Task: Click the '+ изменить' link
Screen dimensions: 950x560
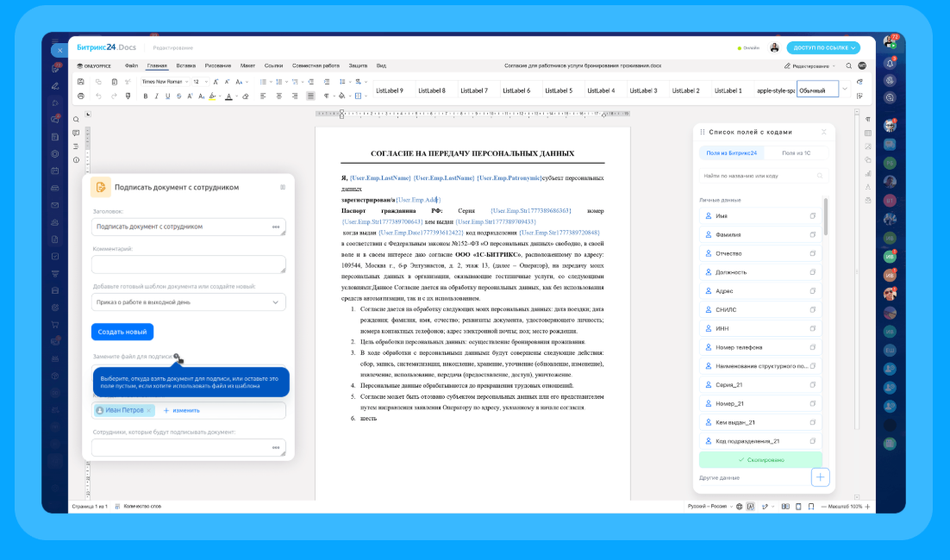Action: point(182,410)
